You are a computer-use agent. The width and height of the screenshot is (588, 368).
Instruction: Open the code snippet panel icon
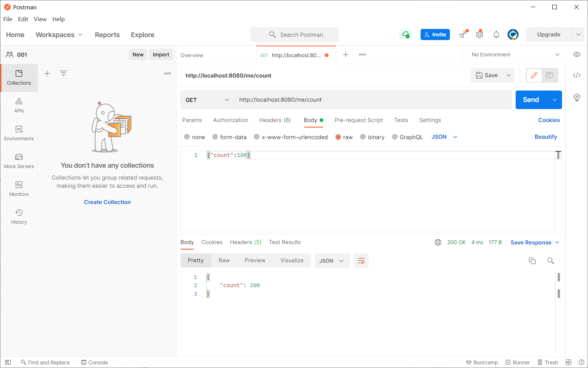pos(576,75)
